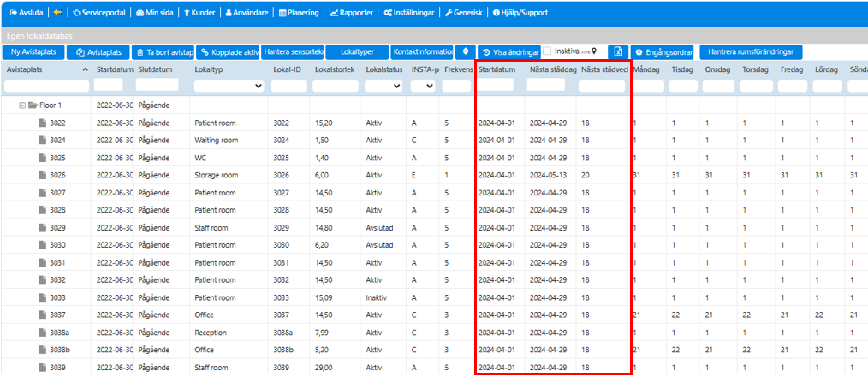Click the up-down sort arrows button
The height and width of the screenshot is (378, 868).
tap(466, 52)
